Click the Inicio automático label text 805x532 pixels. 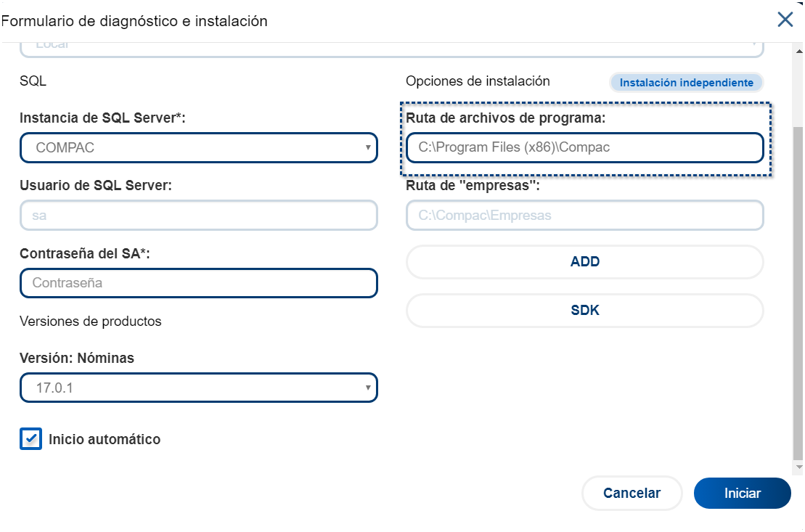point(105,439)
